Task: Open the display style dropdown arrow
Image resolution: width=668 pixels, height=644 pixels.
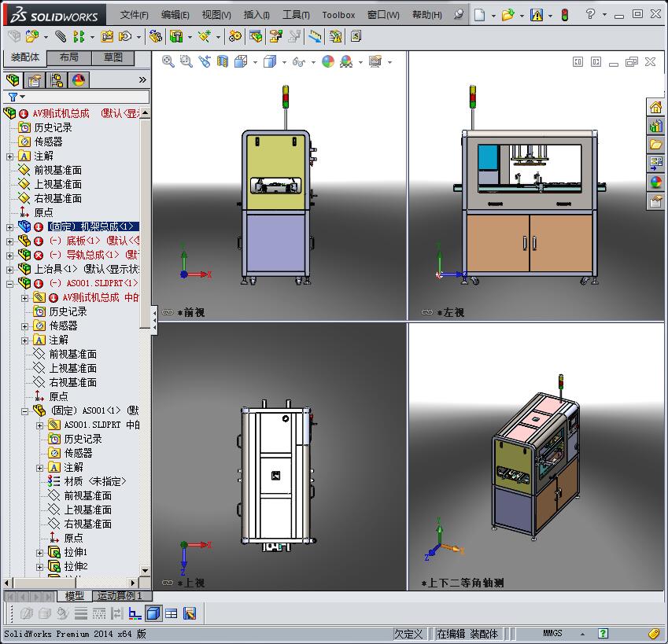Action: 282,61
